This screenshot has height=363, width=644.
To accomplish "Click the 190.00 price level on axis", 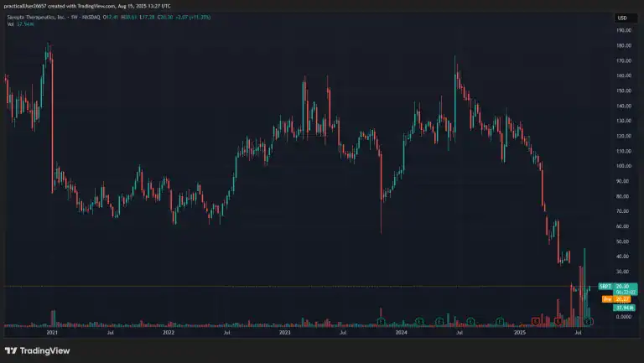I will click(x=623, y=30).
